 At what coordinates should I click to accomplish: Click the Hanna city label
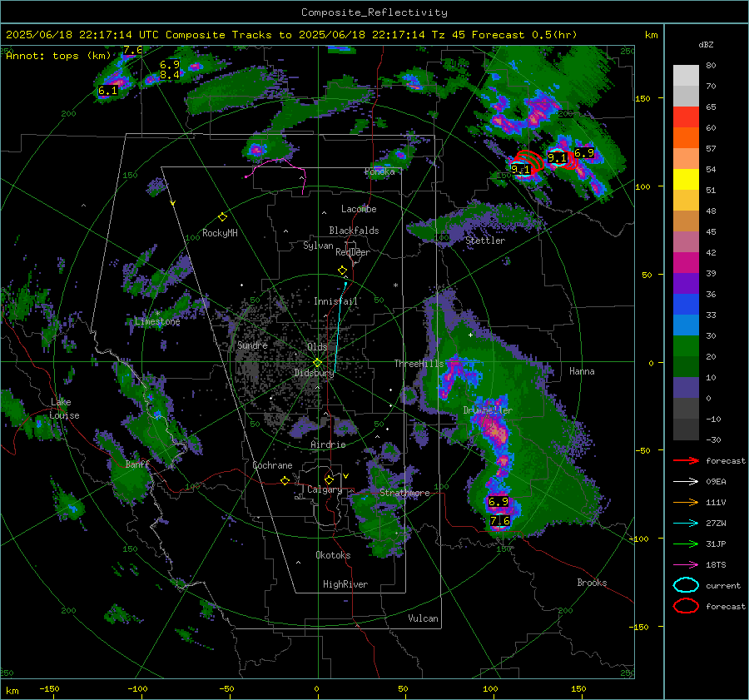582,371
